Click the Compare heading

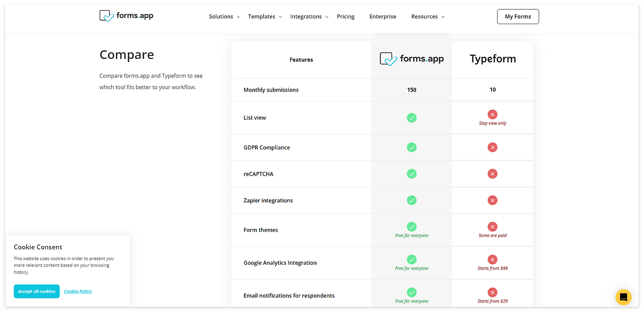[x=127, y=55]
